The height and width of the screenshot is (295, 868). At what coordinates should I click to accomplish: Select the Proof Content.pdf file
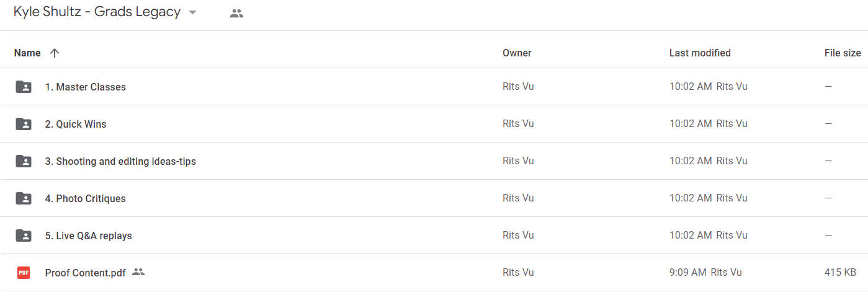[434, 273]
